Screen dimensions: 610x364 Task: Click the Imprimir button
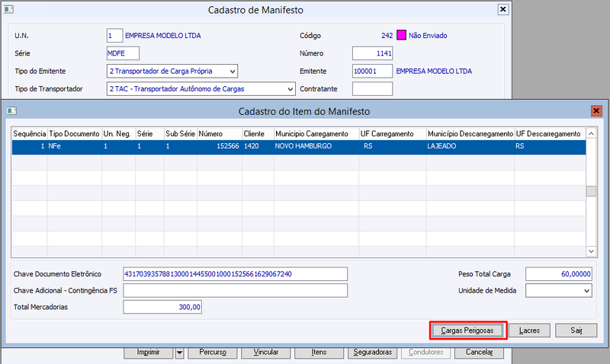pyautogui.click(x=149, y=353)
